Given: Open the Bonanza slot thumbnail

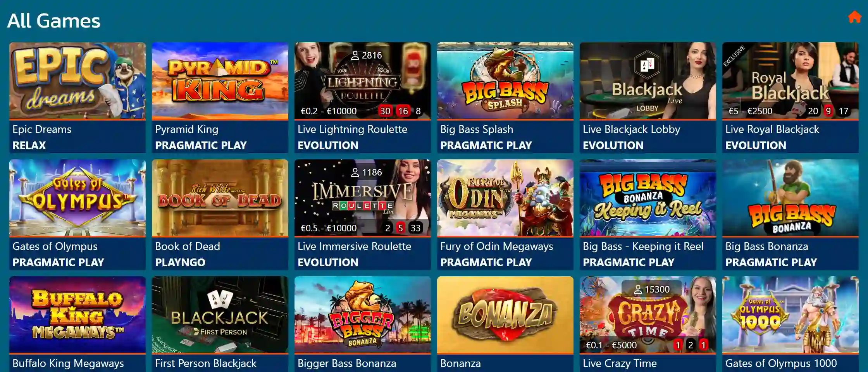Looking at the screenshot, I should [x=505, y=315].
